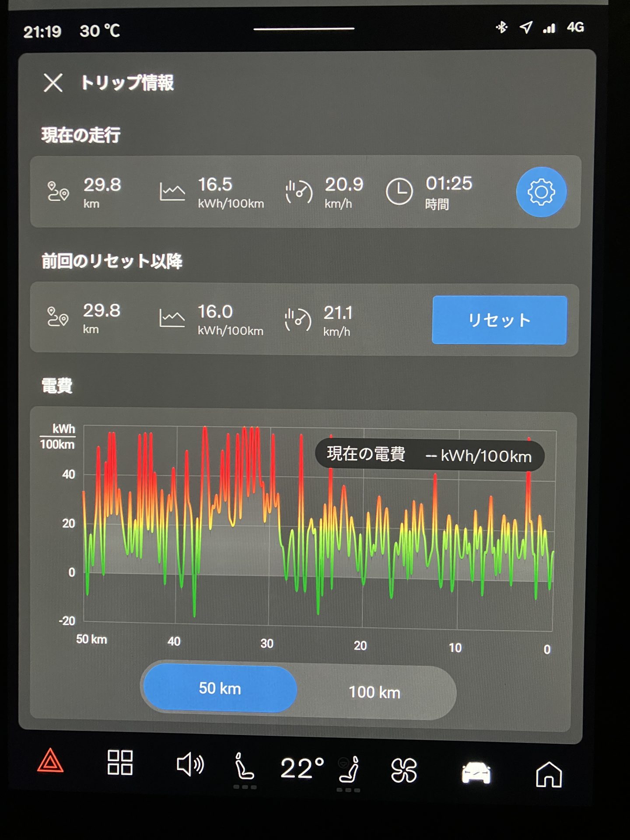This screenshot has width=630, height=840.
Task: Tap the hazard warning triangle icon
Action: pyautogui.click(x=50, y=761)
